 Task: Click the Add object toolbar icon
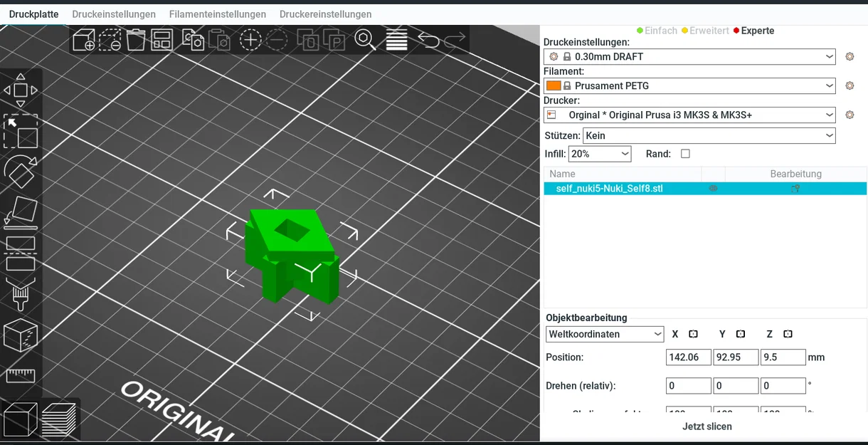tap(84, 40)
